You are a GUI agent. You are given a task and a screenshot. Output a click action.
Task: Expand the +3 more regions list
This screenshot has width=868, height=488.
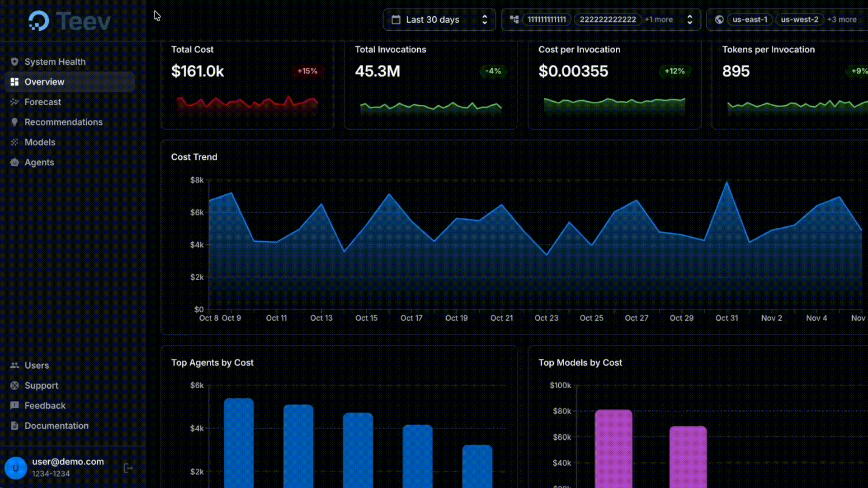pyautogui.click(x=842, y=19)
